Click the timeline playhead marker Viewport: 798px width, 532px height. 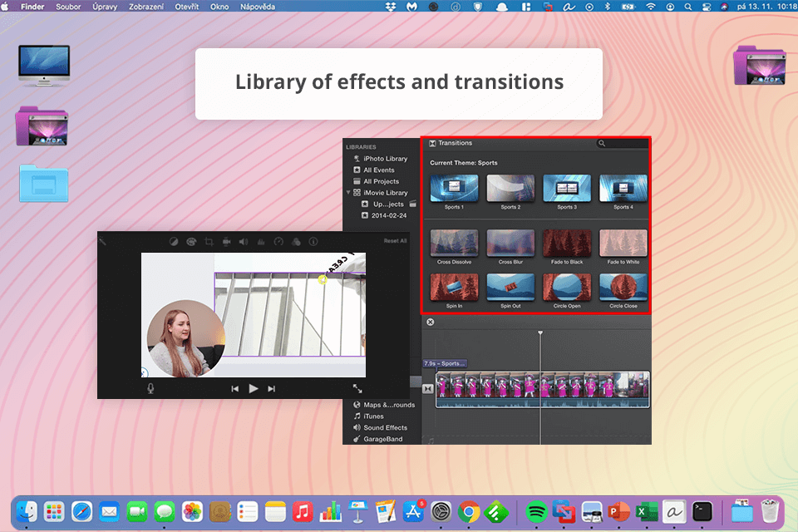point(540,333)
